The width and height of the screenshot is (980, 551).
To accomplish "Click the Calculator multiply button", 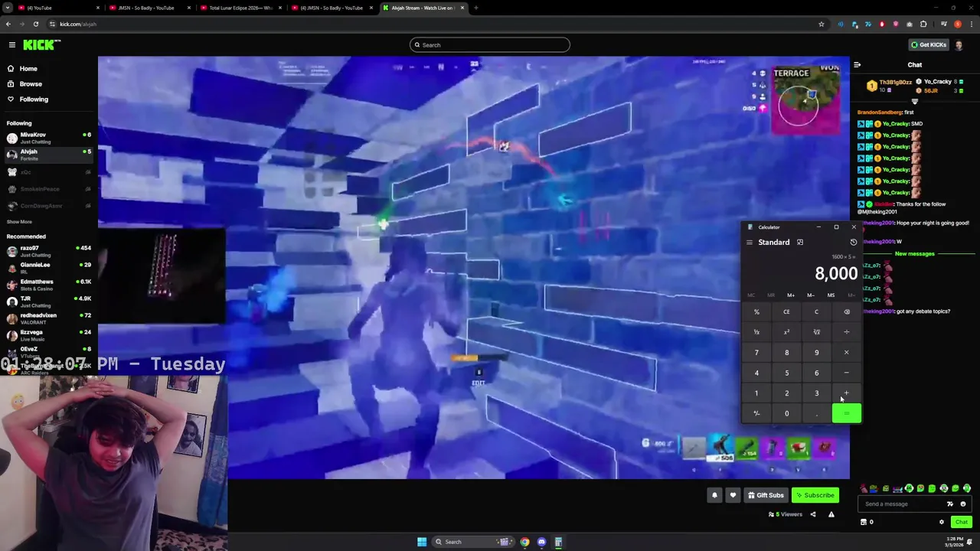I will (x=846, y=353).
